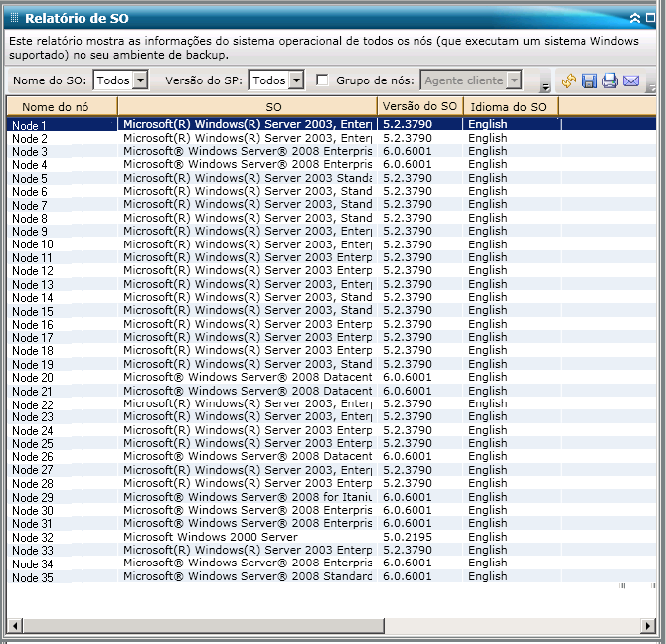Select the Node 13 row
The image size is (666, 644).
click(331, 284)
